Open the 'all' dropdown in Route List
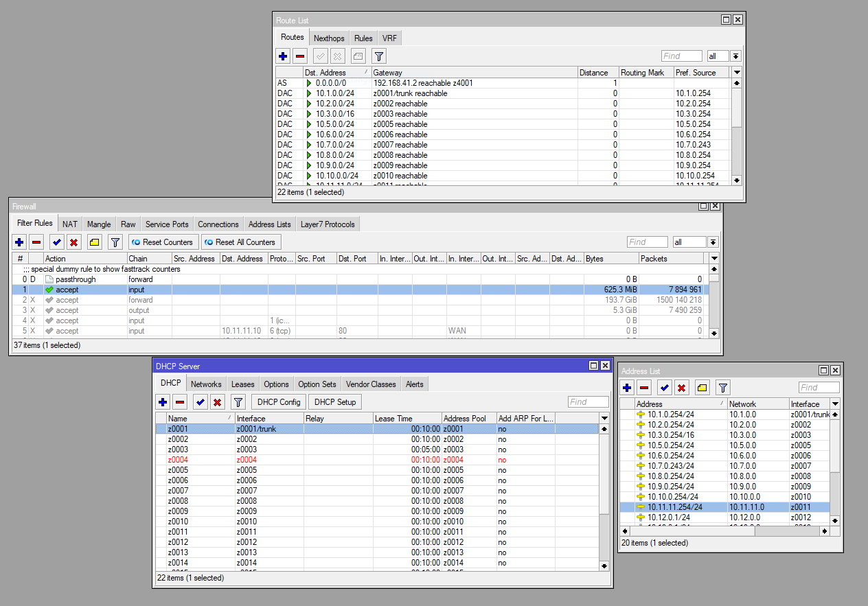 click(735, 56)
